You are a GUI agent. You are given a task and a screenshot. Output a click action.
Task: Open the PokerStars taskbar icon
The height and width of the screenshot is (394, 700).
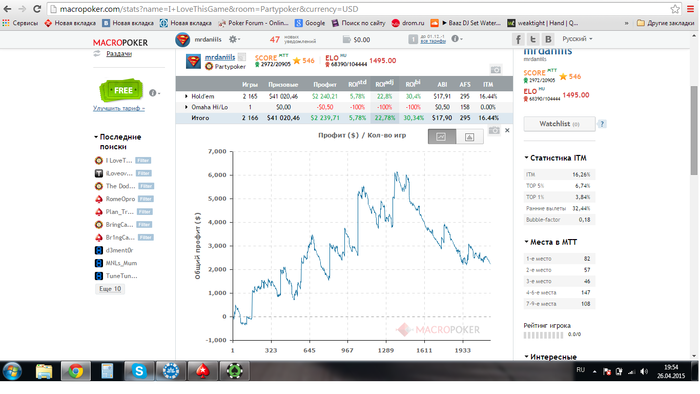[203, 371]
